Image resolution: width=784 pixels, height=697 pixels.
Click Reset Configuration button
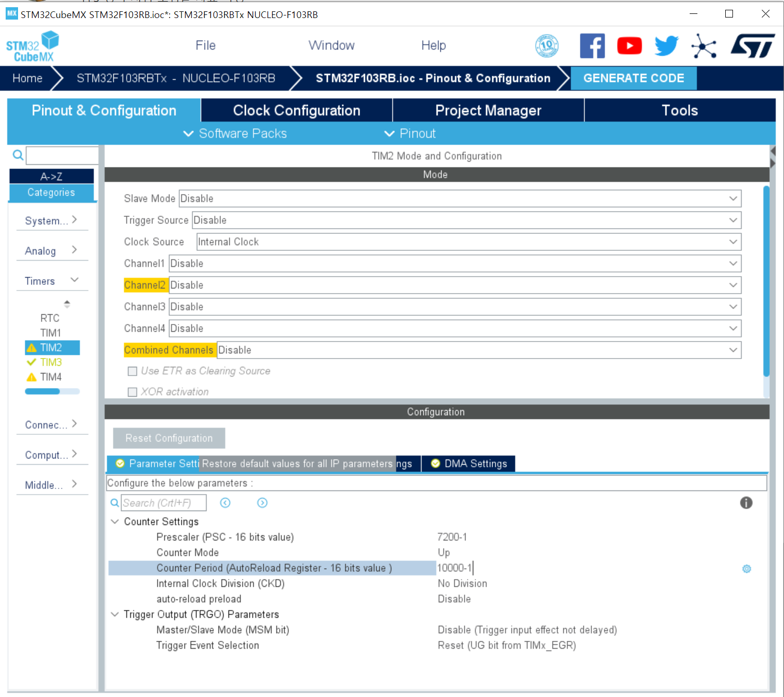click(169, 438)
